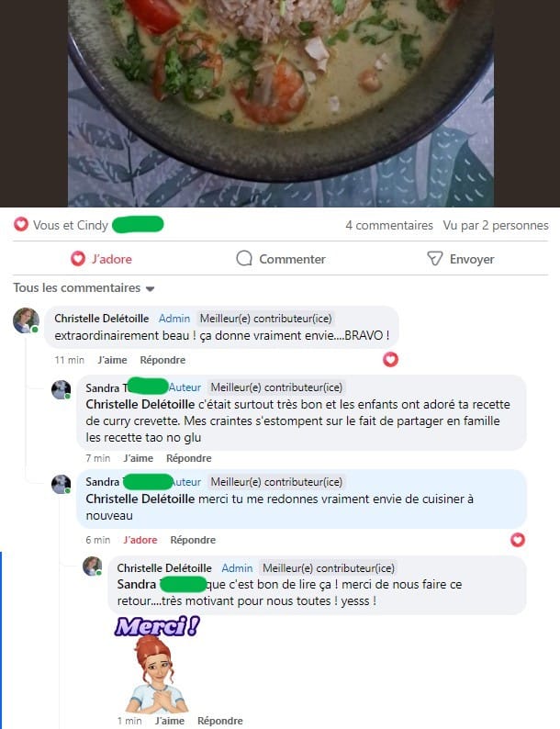Click the Commenter speech bubble button
The width and height of the screenshot is (560, 729).
[x=280, y=259]
